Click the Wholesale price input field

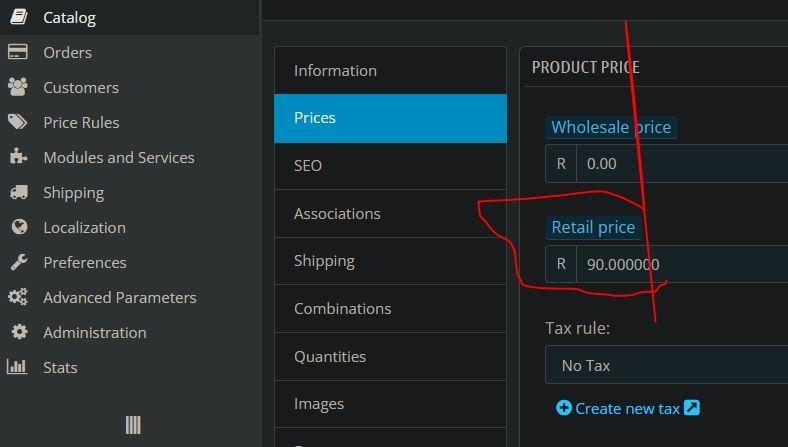[682, 163]
